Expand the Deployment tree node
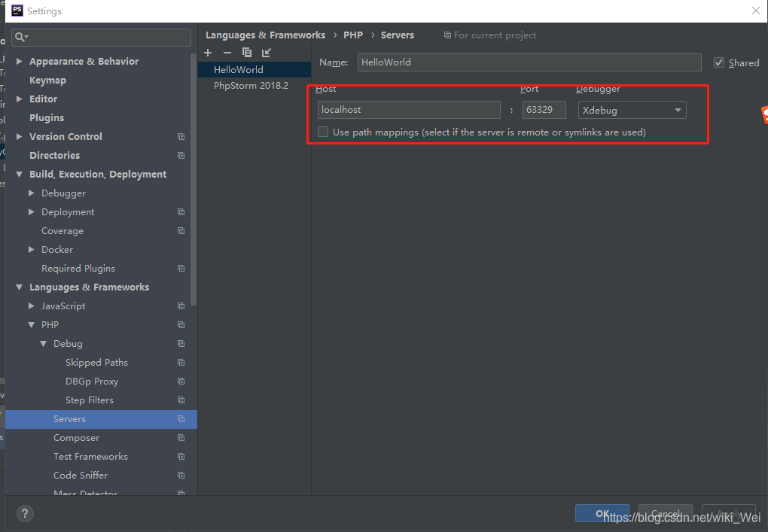The width and height of the screenshot is (768, 532). 32,212
